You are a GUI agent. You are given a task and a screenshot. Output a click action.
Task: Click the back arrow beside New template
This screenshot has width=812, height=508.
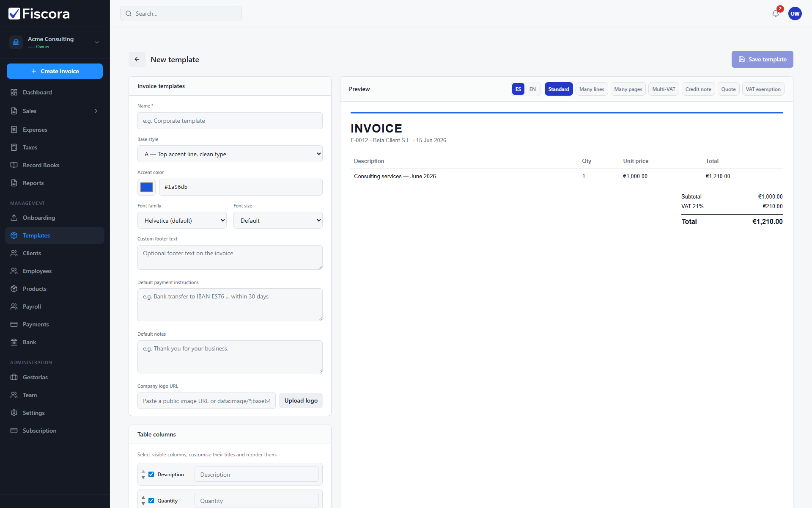point(137,59)
